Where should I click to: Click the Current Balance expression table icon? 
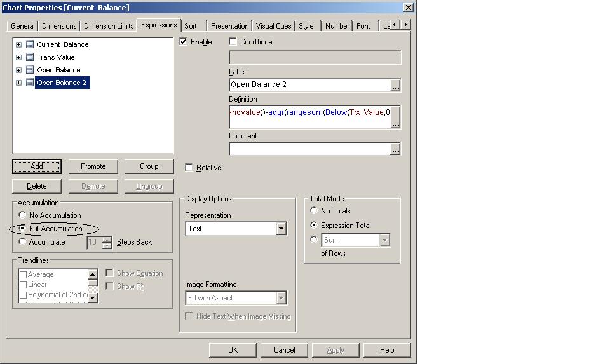(x=30, y=44)
